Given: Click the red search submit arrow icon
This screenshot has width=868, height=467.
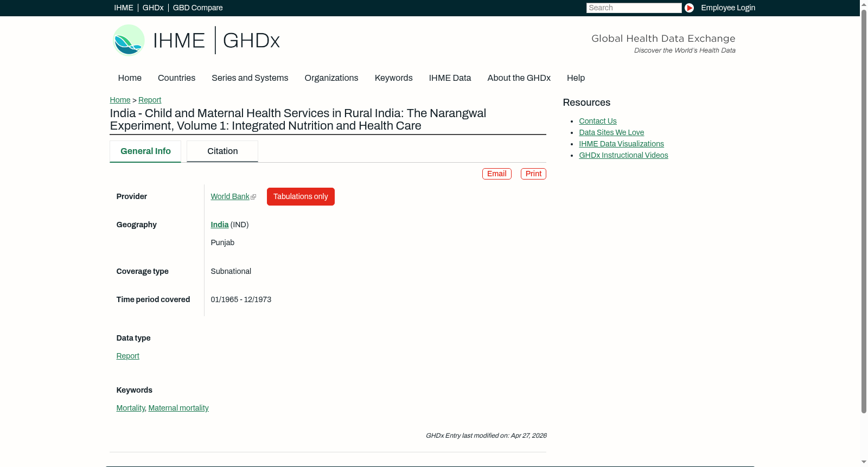Looking at the screenshot, I should 689,8.
